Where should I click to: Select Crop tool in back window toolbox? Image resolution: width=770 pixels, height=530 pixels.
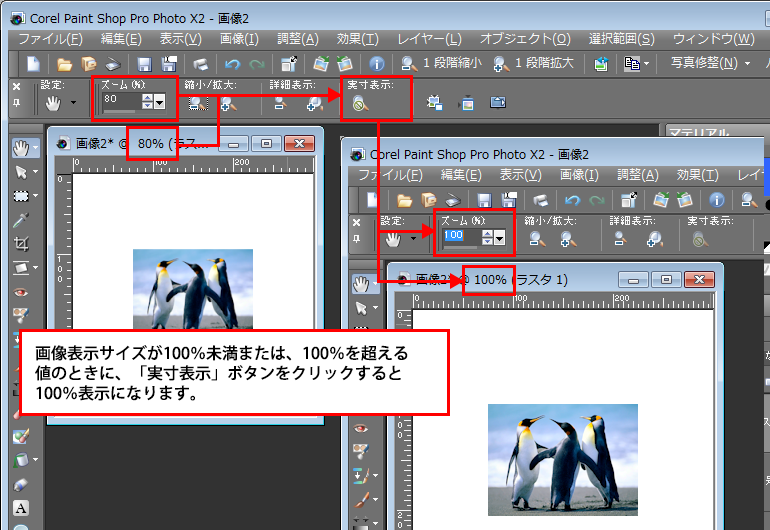coord(21,244)
